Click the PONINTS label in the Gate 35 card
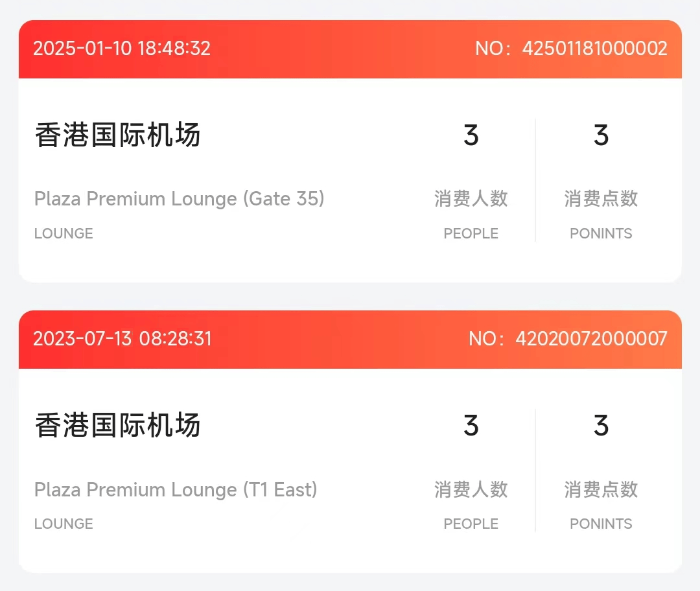Image resolution: width=700 pixels, height=591 pixels. (601, 233)
